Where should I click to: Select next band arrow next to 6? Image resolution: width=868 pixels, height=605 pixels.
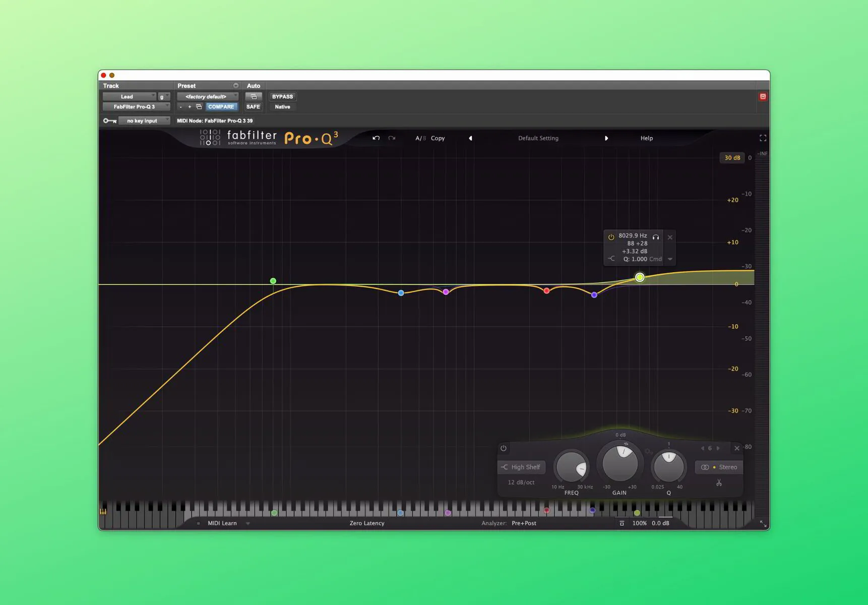point(718,448)
